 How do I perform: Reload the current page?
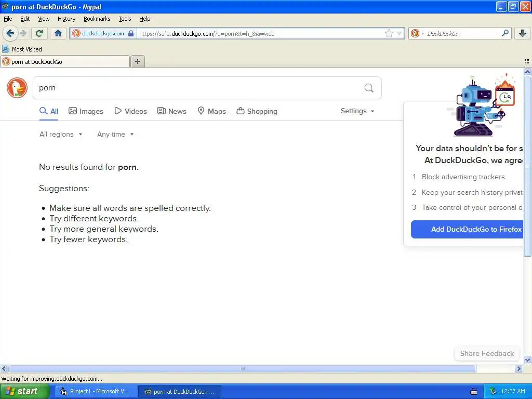coord(39,33)
